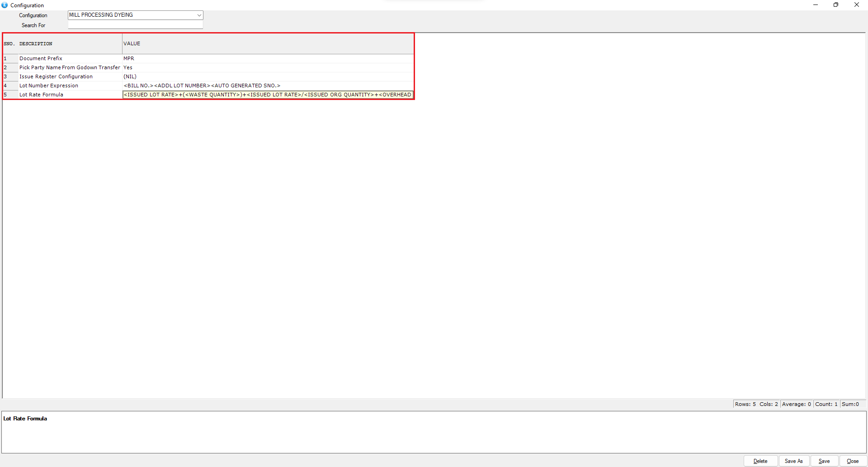868x467 pixels.
Task: Click the (NIL) value cell
Action: point(130,76)
